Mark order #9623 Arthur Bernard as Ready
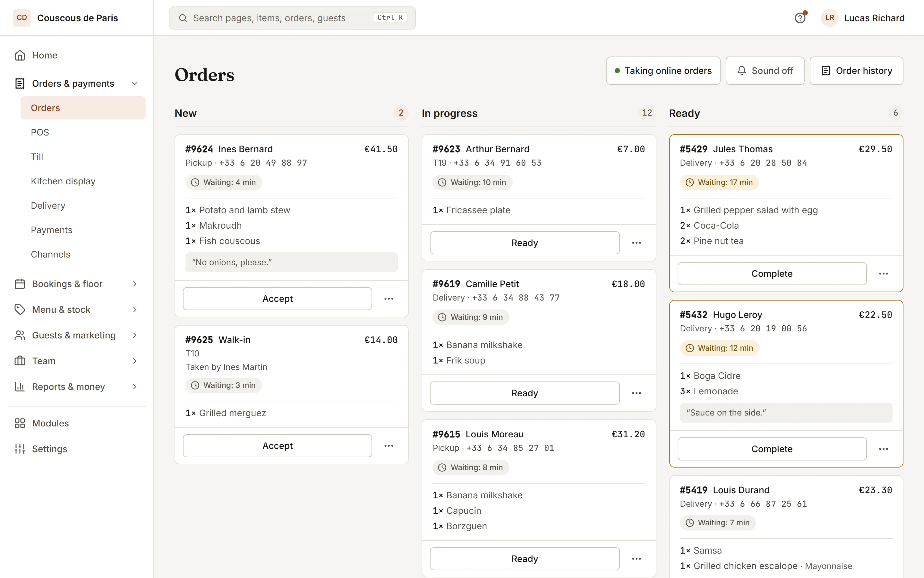The height and width of the screenshot is (578, 924). [x=525, y=243]
